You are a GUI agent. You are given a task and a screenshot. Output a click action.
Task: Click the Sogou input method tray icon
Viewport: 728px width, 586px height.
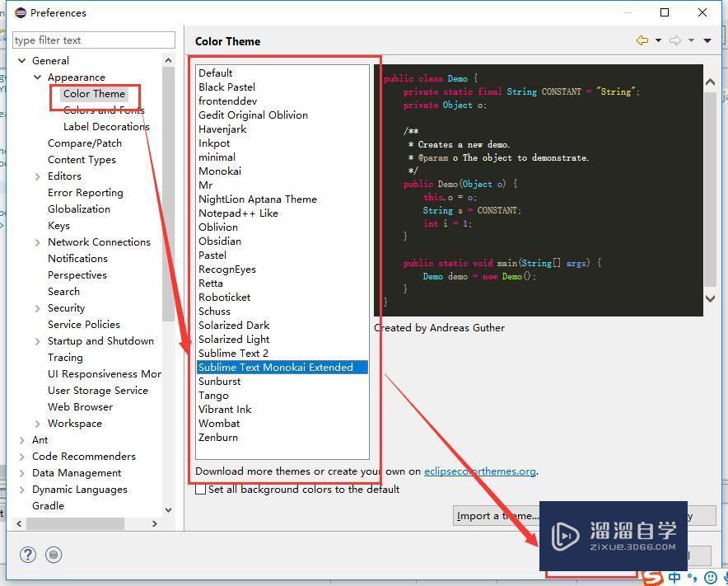pyautogui.click(x=654, y=578)
